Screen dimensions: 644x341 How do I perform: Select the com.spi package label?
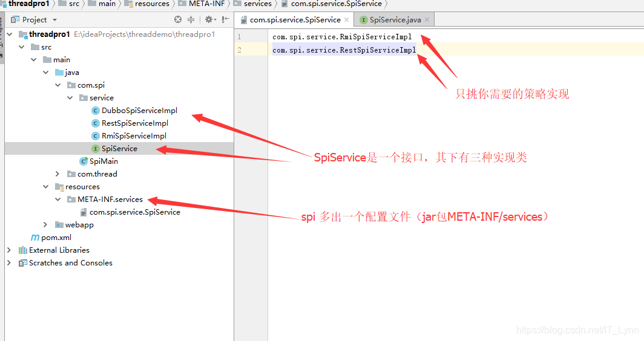pos(91,85)
